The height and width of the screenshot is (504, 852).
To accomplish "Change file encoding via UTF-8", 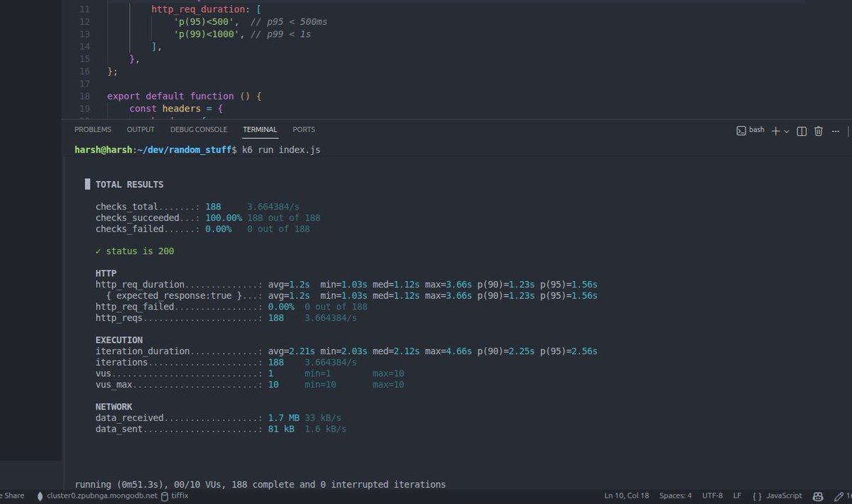I will 713,495.
